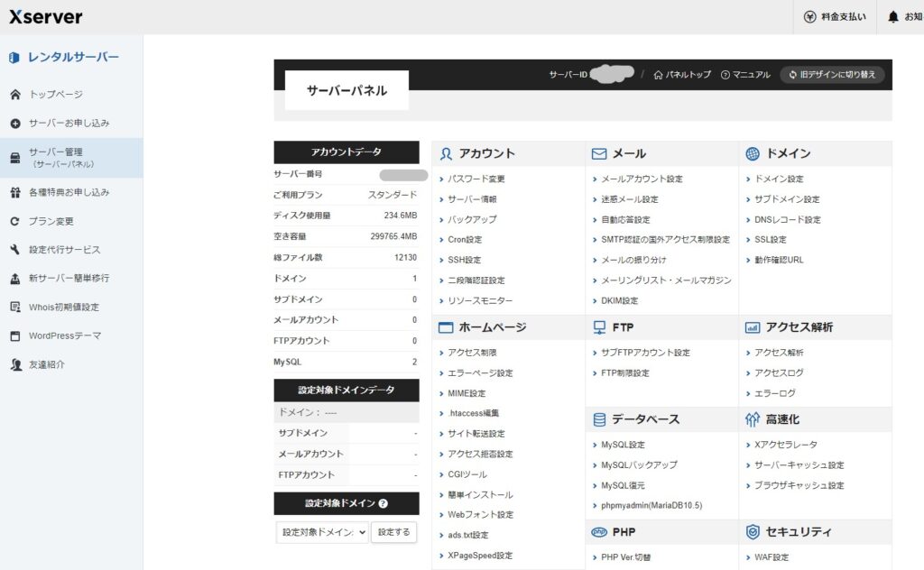Click the gift icon beside 各種特典お申し込み

pyautogui.click(x=15, y=192)
